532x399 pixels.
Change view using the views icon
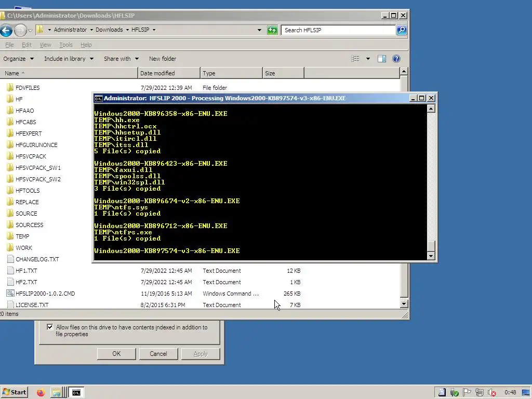(355, 59)
